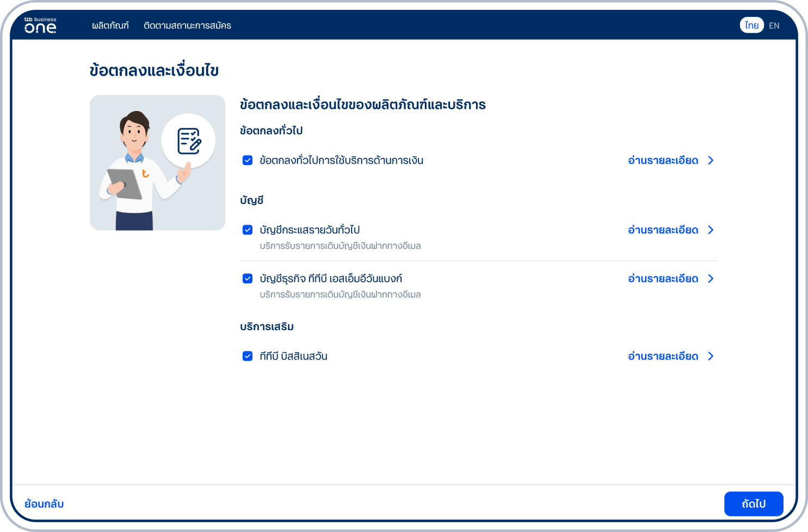Image resolution: width=808 pixels, height=532 pixels.
Task: Expand chevron for บัญชีธุรกิจ เอสเอ็มอีวันแบงก์ row
Action: (x=711, y=279)
